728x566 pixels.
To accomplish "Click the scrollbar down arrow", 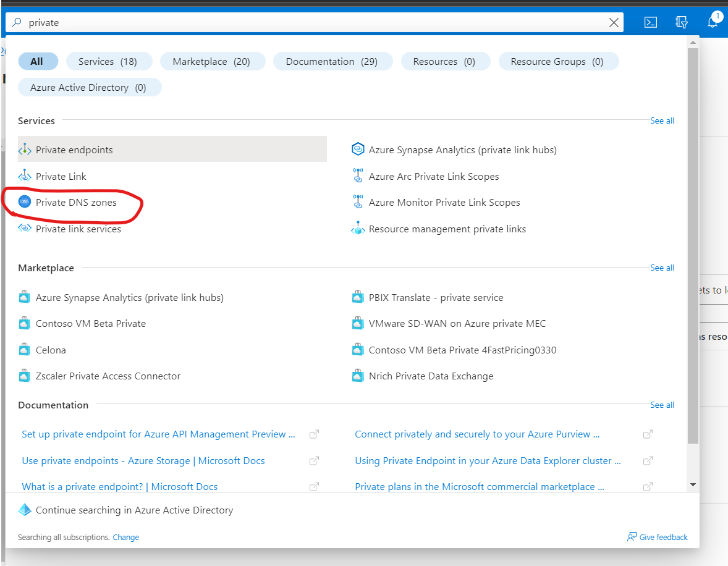I will (693, 485).
